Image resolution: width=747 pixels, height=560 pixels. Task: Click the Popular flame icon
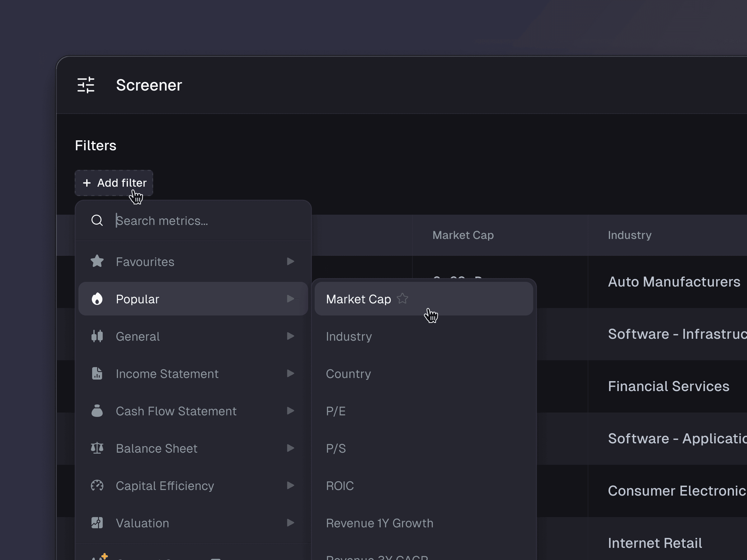pos(97,299)
